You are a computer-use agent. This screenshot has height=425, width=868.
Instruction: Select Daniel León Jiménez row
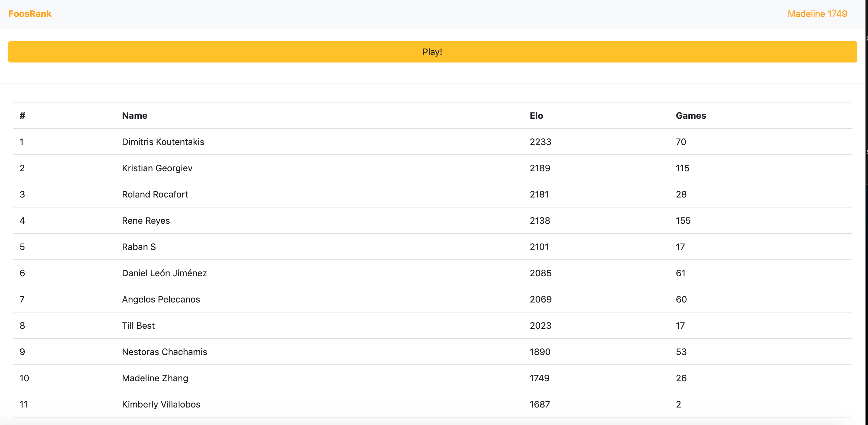click(x=164, y=273)
